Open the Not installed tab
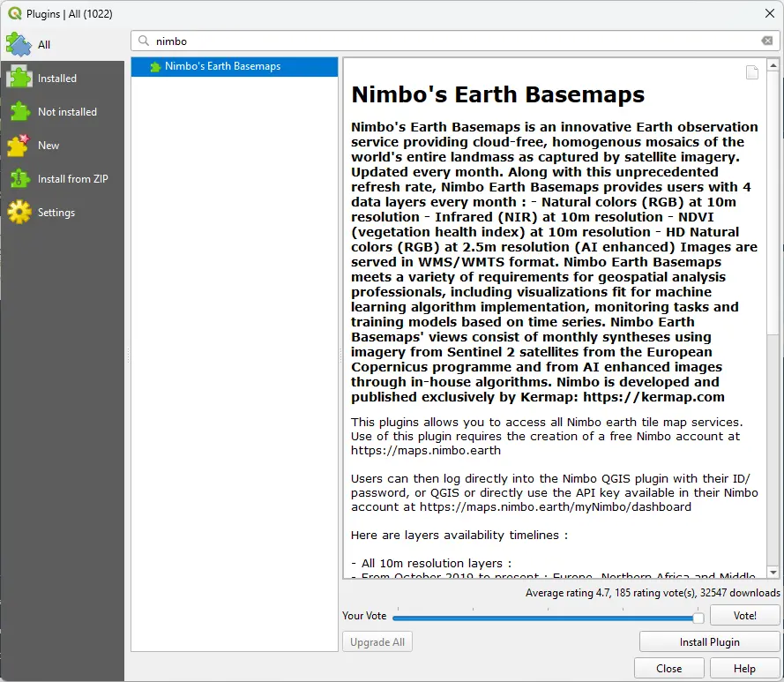The height and width of the screenshot is (682, 784). click(63, 111)
